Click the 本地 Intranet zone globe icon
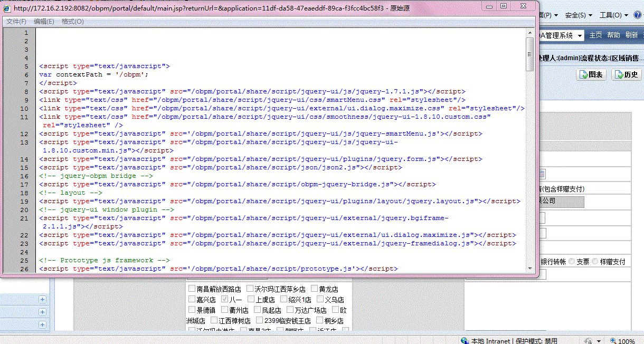 pos(465,340)
